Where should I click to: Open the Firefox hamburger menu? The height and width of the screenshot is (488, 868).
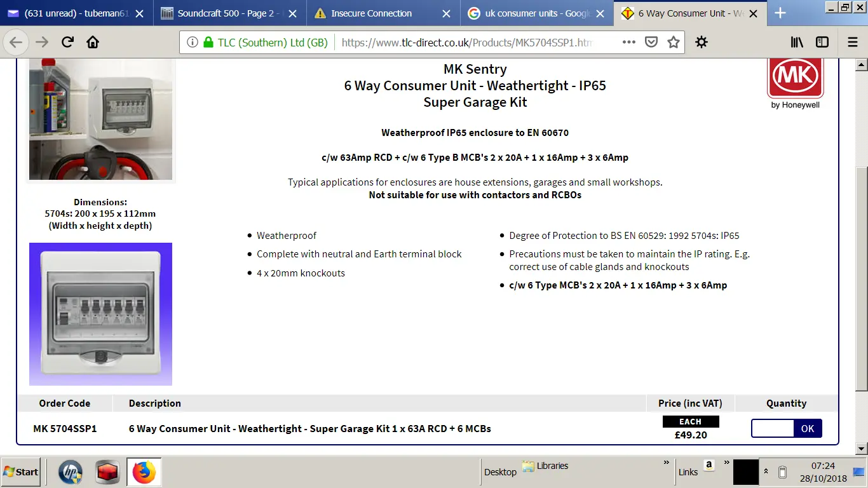853,43
